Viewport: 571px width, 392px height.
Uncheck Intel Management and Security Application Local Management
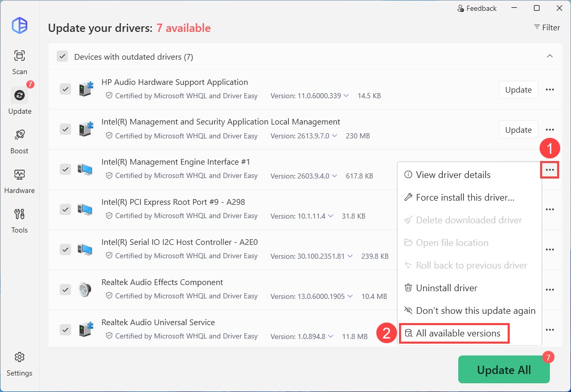[65, 129]
